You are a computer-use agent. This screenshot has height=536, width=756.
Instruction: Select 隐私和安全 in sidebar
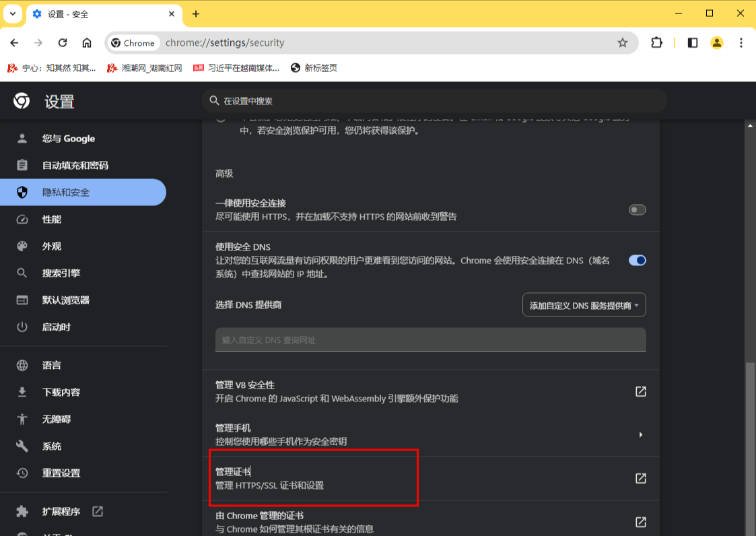tap(83, 193)
